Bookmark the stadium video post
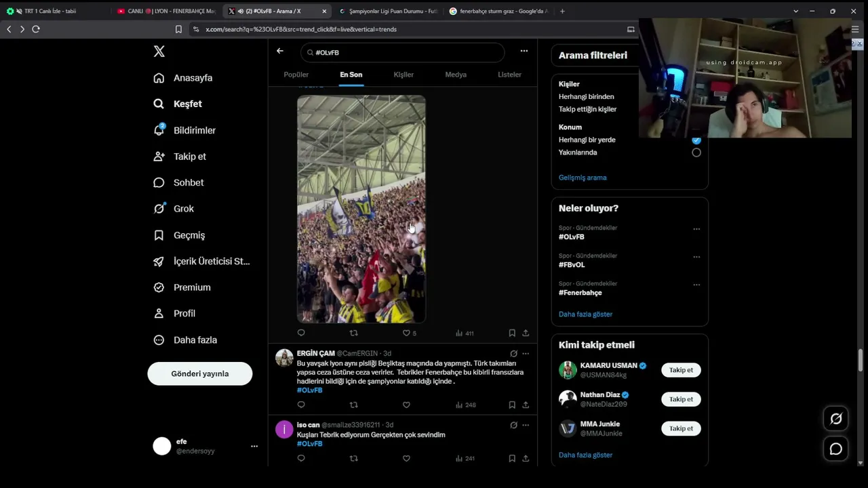Viewport: 868px width, 488px height. [x=512, y=333]
